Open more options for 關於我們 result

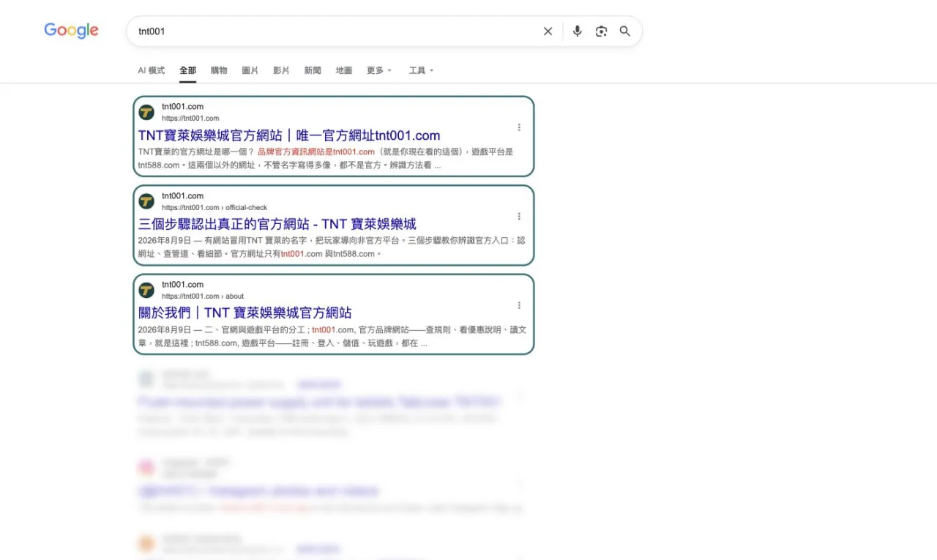click(x=519, y=305)
